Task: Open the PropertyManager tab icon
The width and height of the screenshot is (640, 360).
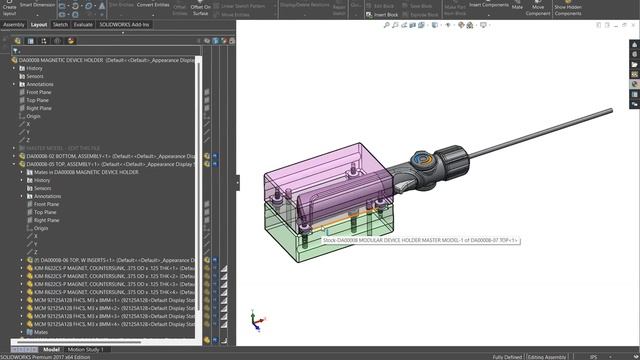Action: click(x=31, y=41)
